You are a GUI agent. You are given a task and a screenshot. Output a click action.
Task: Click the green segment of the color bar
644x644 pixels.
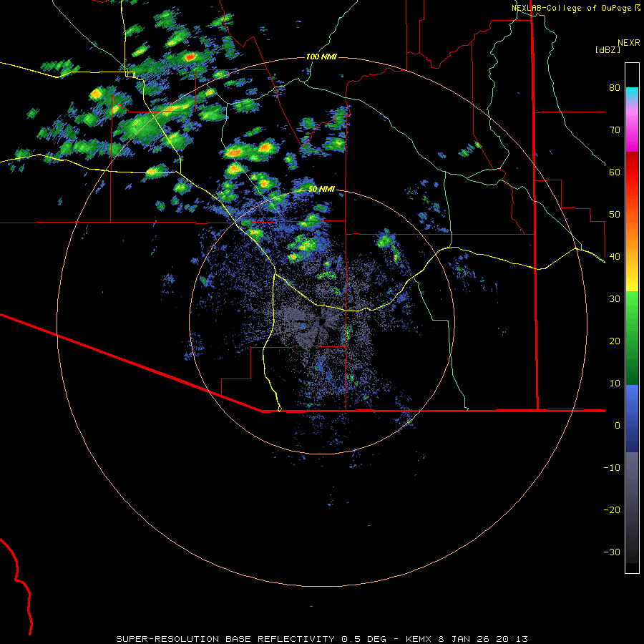pos(632,338)
